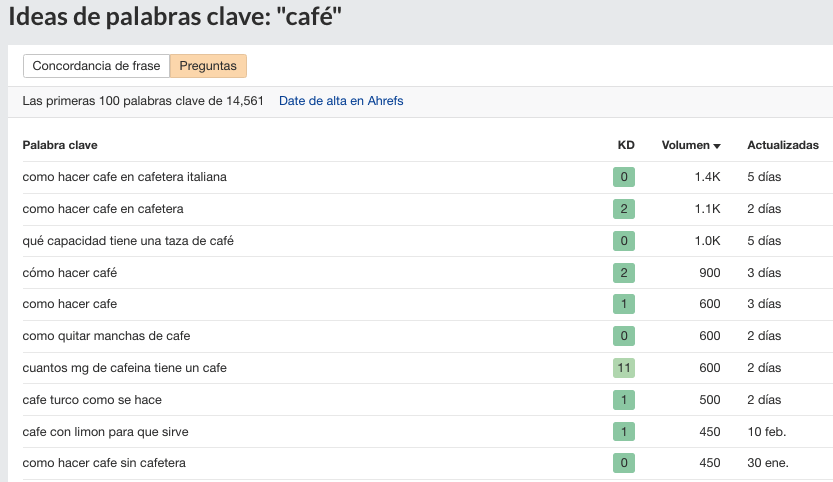Click the '30 ene.' updated date

point(766,463)
